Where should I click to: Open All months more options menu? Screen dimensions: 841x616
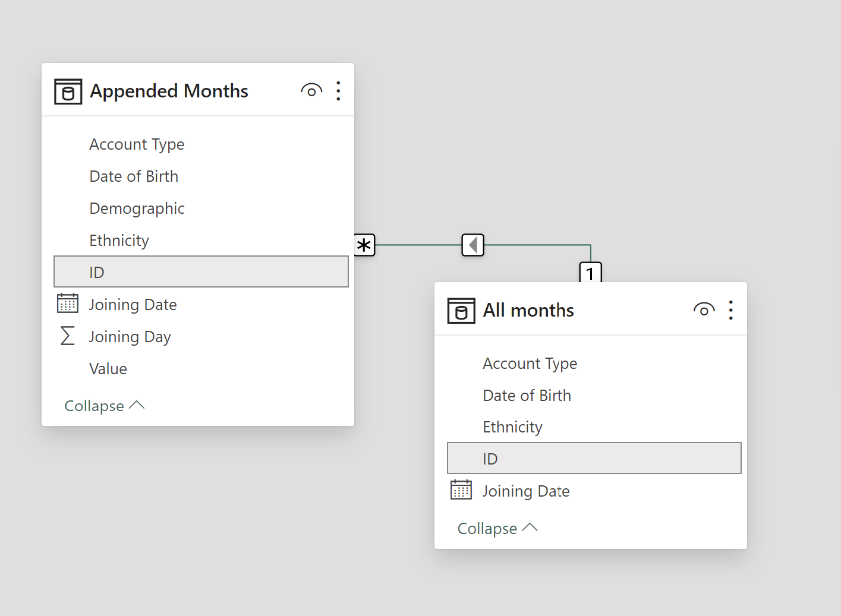730,310
